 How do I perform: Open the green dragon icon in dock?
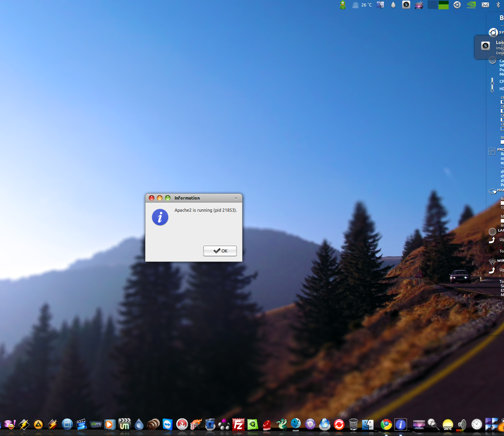coord(281,424)
